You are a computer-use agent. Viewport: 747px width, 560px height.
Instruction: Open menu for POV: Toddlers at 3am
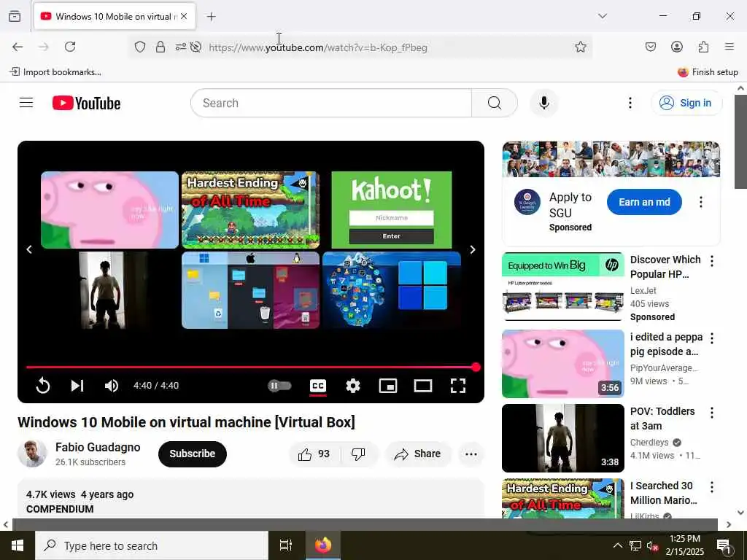click(712, 413)
